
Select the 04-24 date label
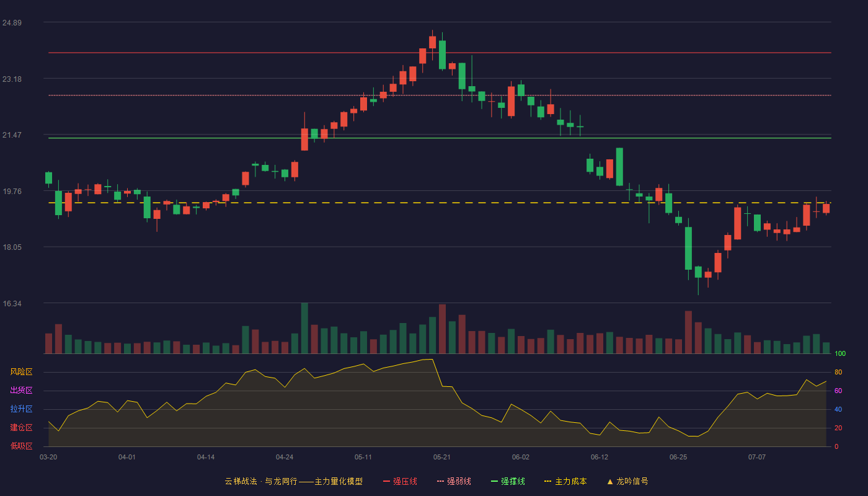(x=285, y=457)
